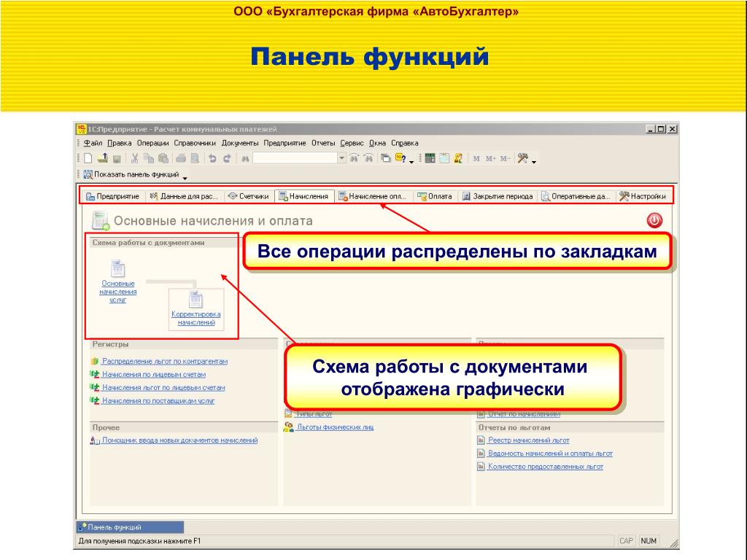Expand the tools wrench dropdown arrow
The height and width of the screenshot is (560, 747).
(x=533, y=161)
